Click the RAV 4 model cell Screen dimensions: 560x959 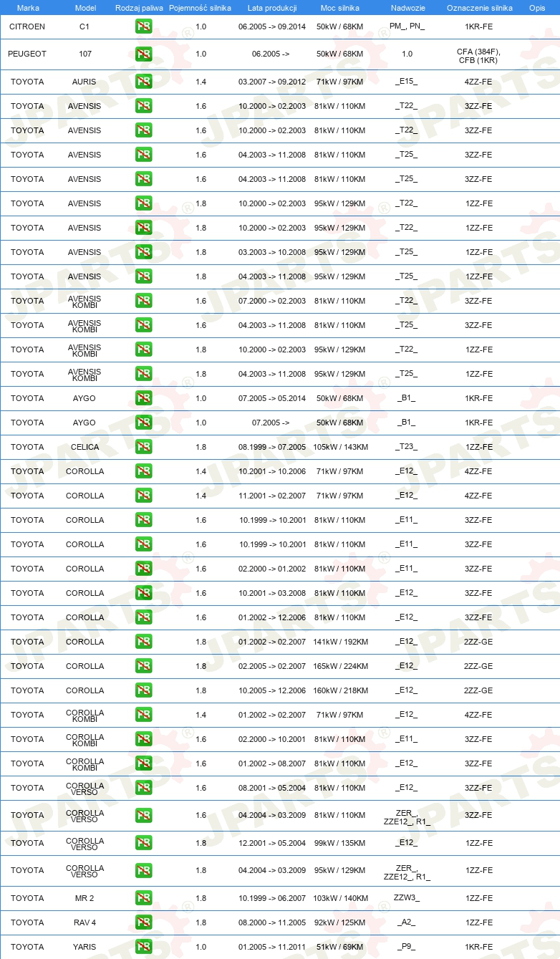(x=85, y=922)
